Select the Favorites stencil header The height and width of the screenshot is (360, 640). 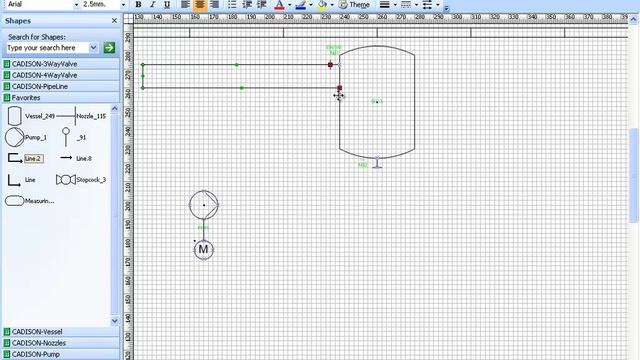[x=61, y=98]
